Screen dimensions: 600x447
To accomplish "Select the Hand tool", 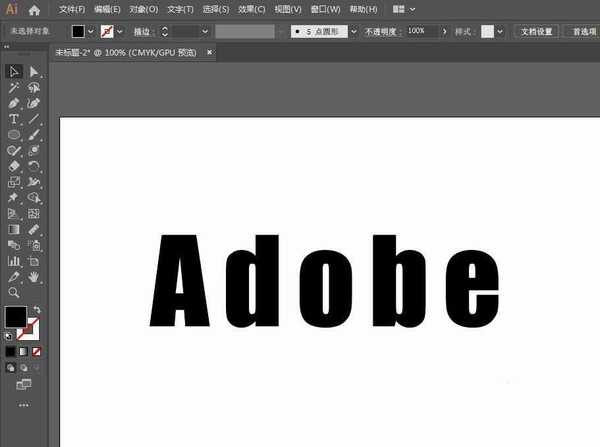I will [x=34, y=276].
